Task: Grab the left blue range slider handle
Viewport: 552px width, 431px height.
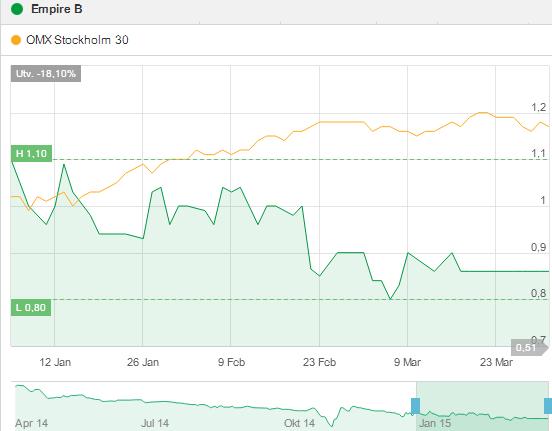Action: click(x=415, y=406)
